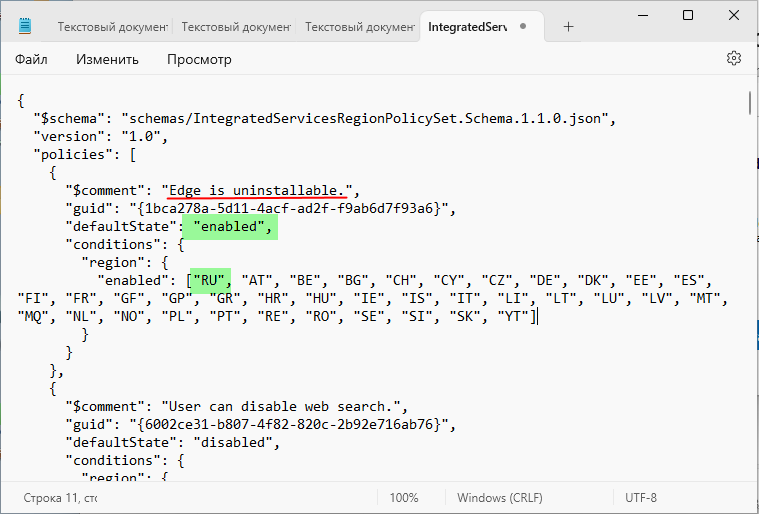Switch to third Текстовый документ tab
Image resolution: width=759 pixels, height=514 pixels.
(360, 27)
